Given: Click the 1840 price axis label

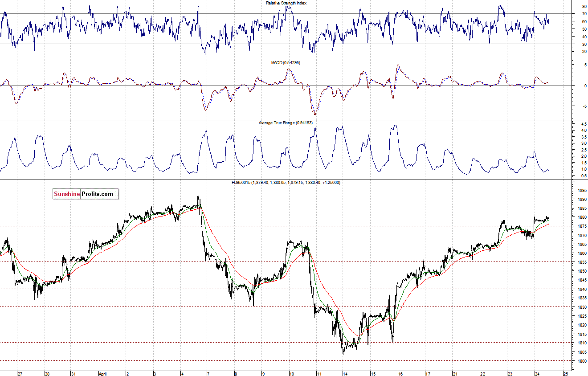Looking at the screenshot, I should [583, 289].
